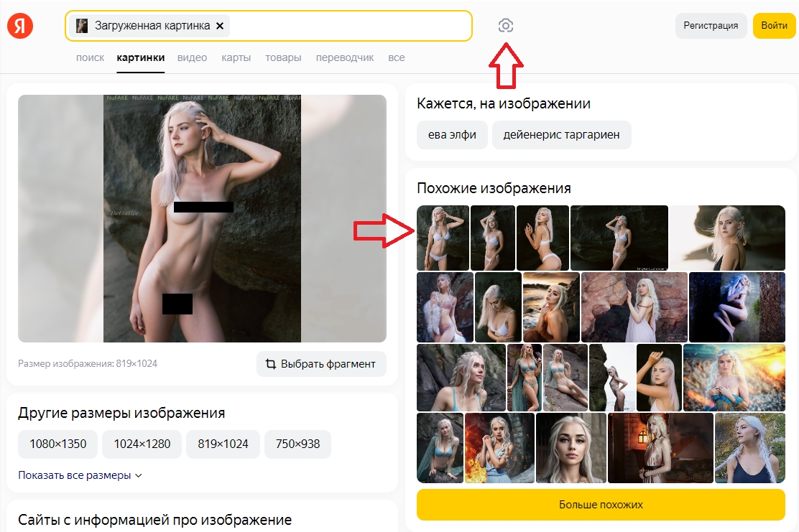Image resolution: width=799 pixels, height=532 pixels.
Task: Choose the 819×1024 size chip
Action: 223,444
